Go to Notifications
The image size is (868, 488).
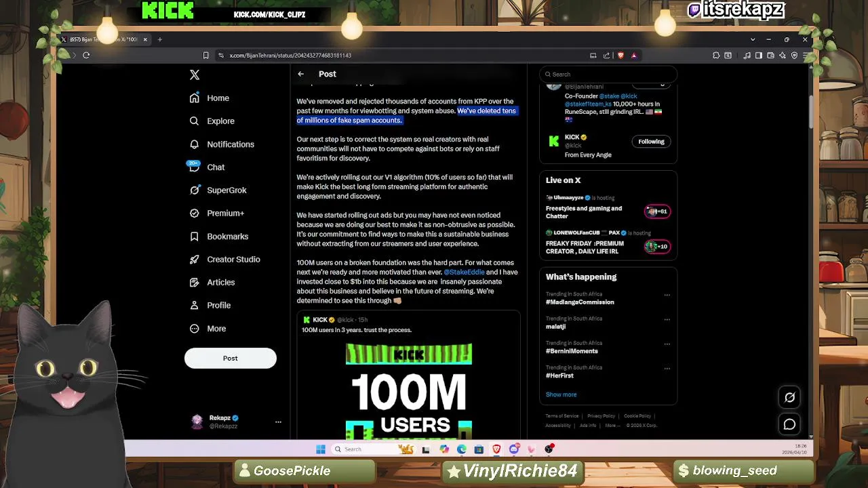pyautogui.click(x=231, y=144)
